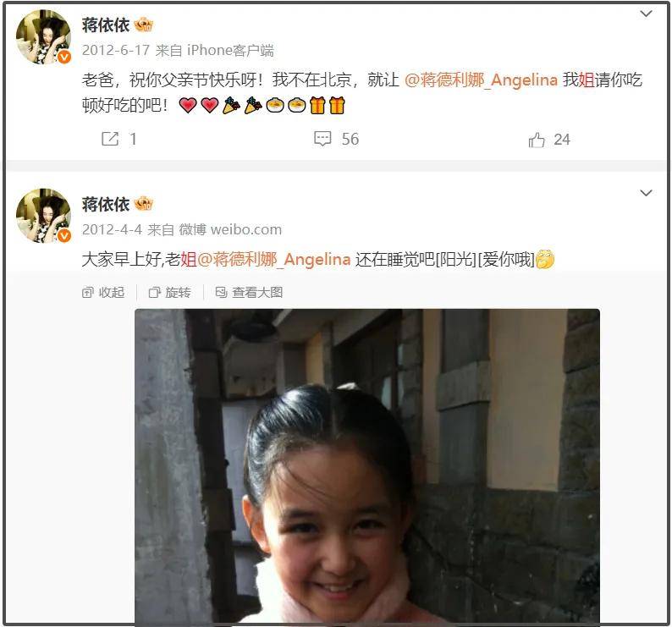Image resolution: width=672 pixels, height=627 pixels.
Task: Rotate the photo using 旋转 icon
Action: pos(154,292)
